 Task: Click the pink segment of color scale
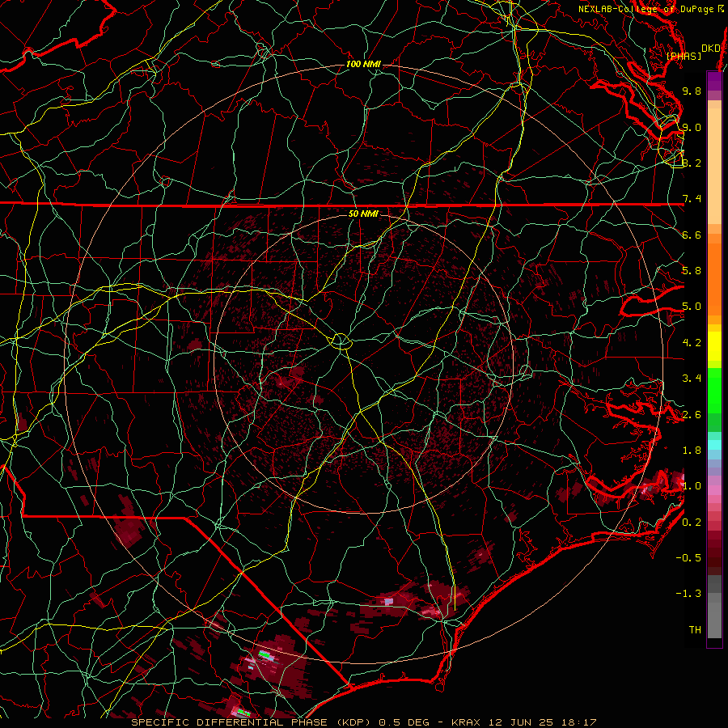click(714, 490)
